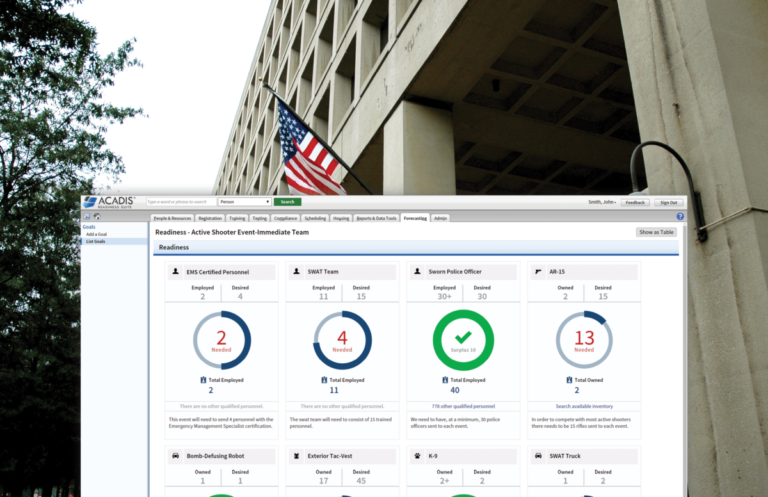Click the K-9 paw print icon
The height and width of the screenshot is (497, 768).
coord(419,455)
